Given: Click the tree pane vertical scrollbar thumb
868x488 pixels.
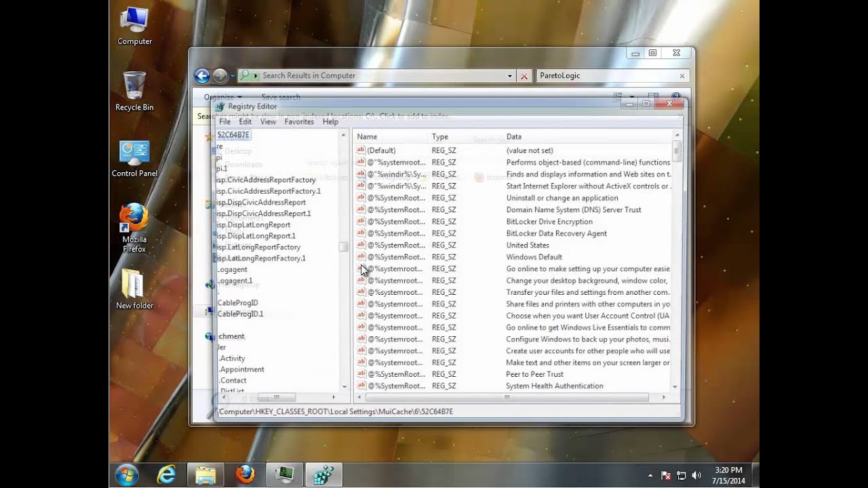Looking at the screenshot, I should 344,247.
